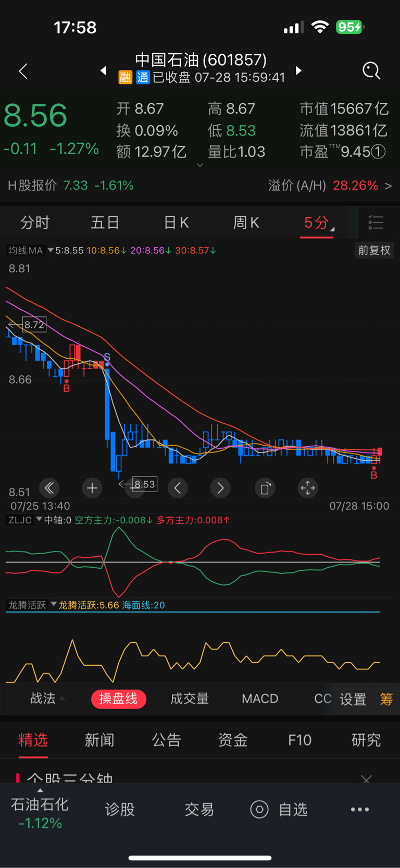Tap the first B buy signal marker
This screenshot has height=868, width=400.
(66, 388)
